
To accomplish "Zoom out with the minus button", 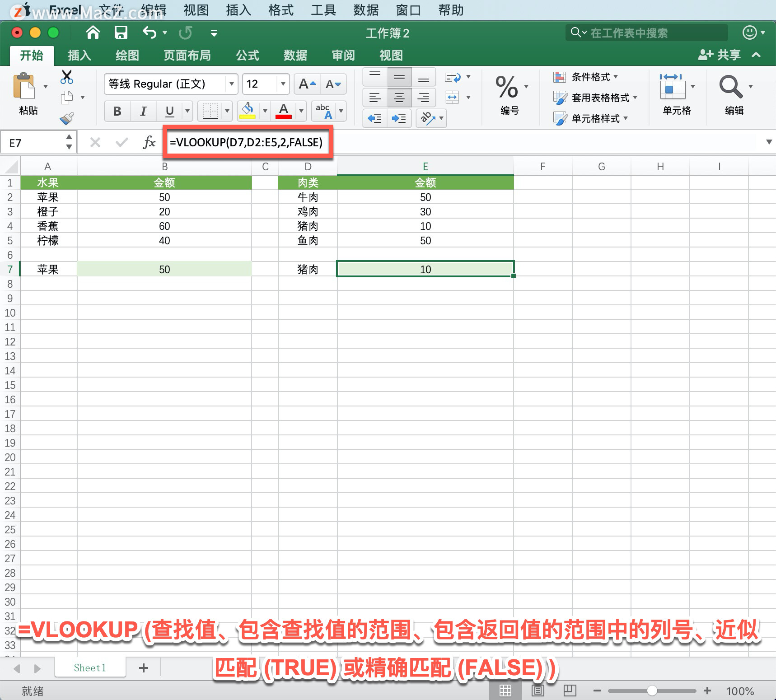I will [x=597, y=691].
